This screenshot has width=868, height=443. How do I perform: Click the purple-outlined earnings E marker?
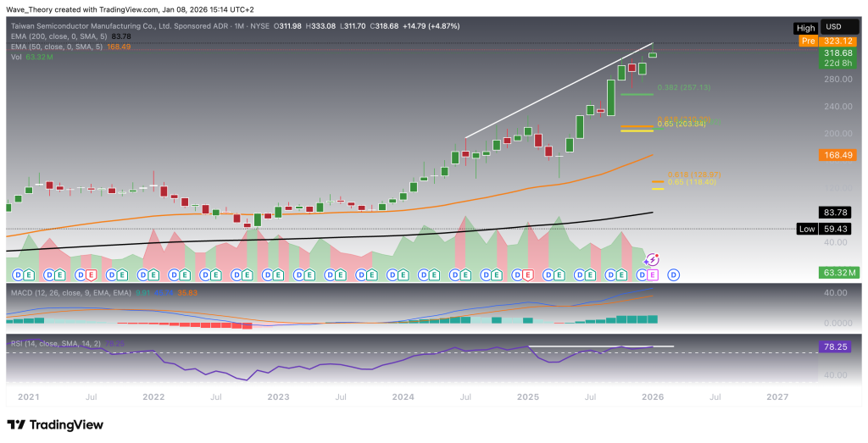[x=652, y=274]
